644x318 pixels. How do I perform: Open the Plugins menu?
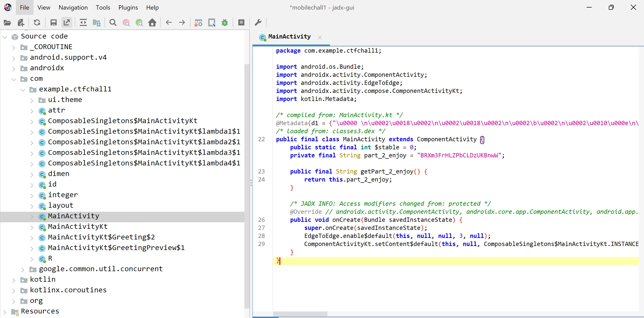[128, 8]
